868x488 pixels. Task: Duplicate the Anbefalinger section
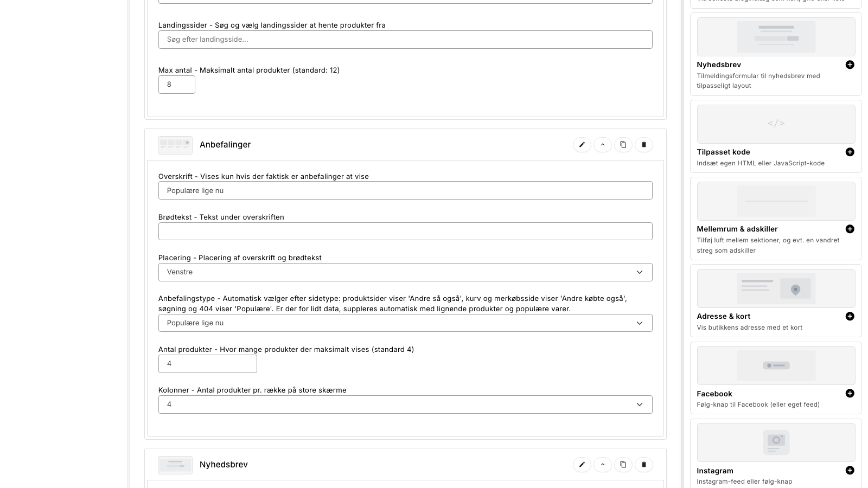623,145
